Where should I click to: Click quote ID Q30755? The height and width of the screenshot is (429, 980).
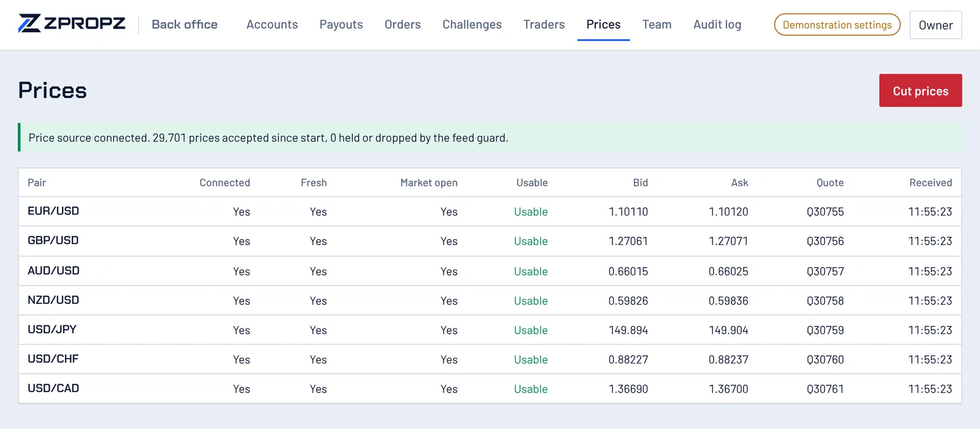point(825,211)
